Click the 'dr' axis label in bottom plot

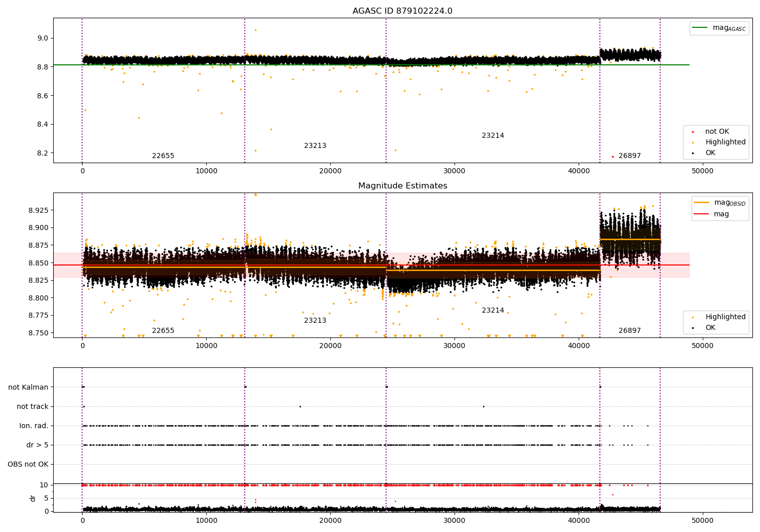(33, 498)
